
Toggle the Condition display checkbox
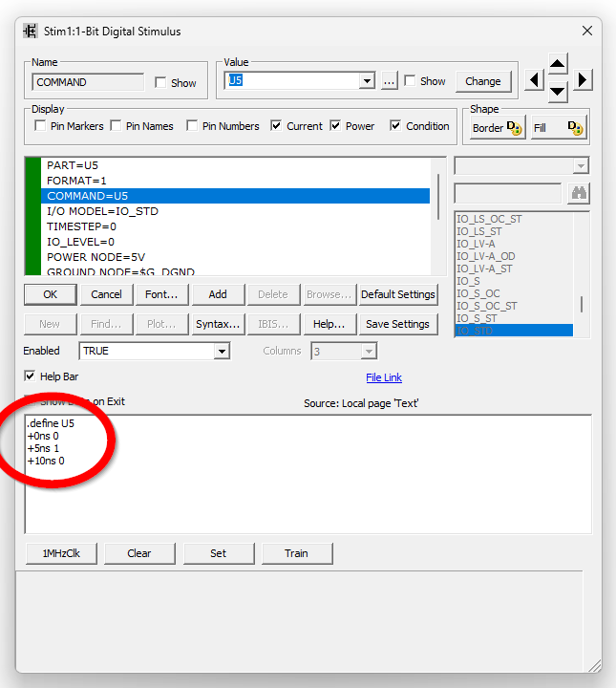click(395, 126)
